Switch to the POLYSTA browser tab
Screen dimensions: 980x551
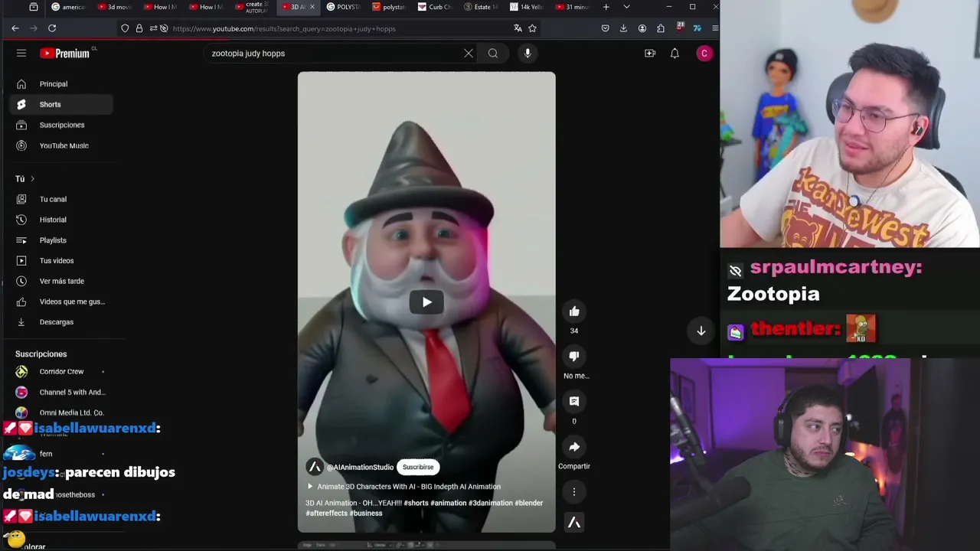coord(343,7)
